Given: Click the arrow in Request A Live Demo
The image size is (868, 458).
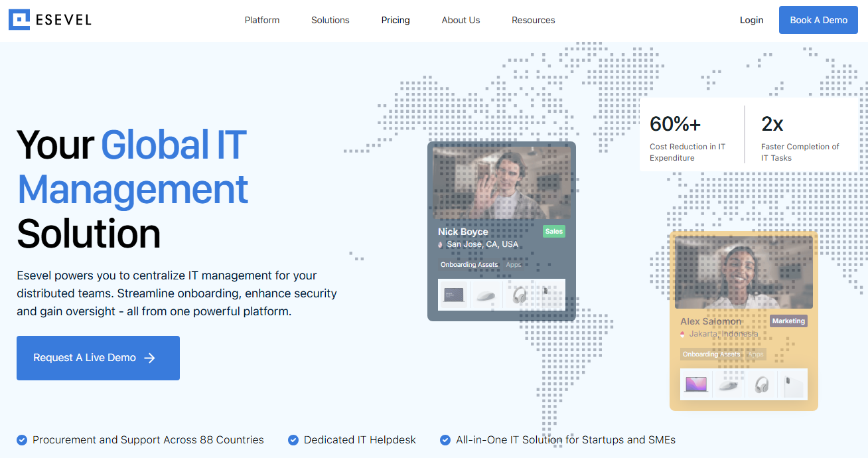Looking at the screenshot, I should click(x=150, y=358).
